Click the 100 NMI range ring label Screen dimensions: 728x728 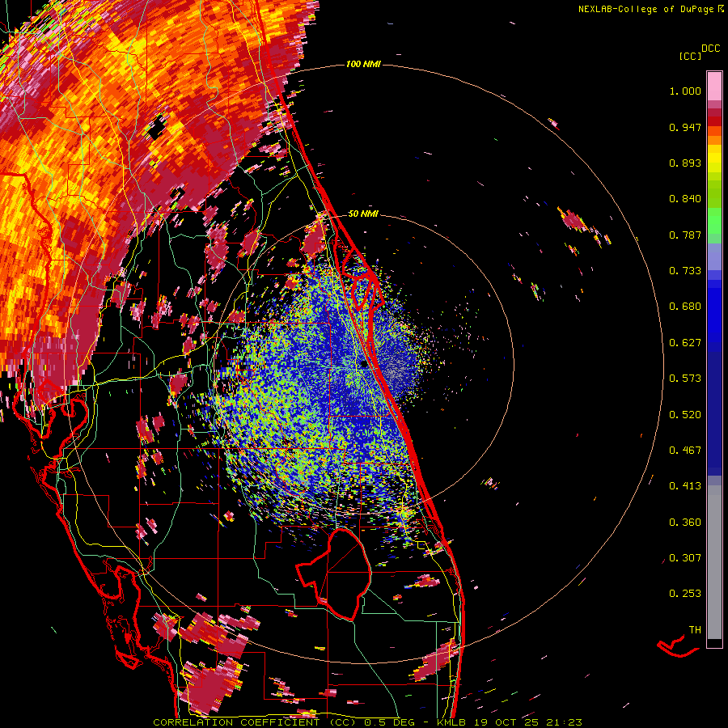pyautogui.click(x=363, y=64)
